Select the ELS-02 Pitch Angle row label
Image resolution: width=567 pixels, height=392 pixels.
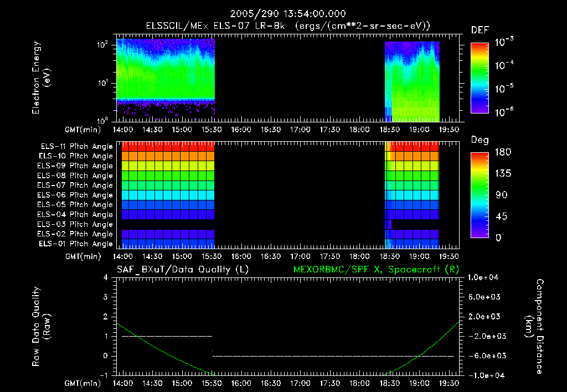pos(75,234)
